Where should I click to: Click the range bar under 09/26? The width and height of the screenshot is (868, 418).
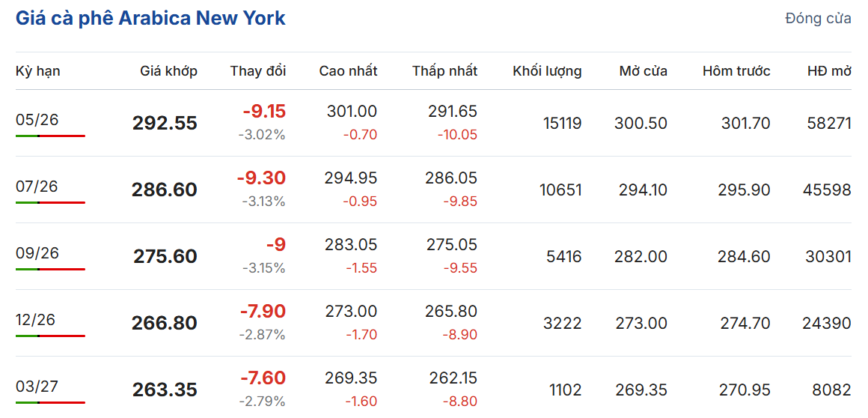tap(50, 269)
